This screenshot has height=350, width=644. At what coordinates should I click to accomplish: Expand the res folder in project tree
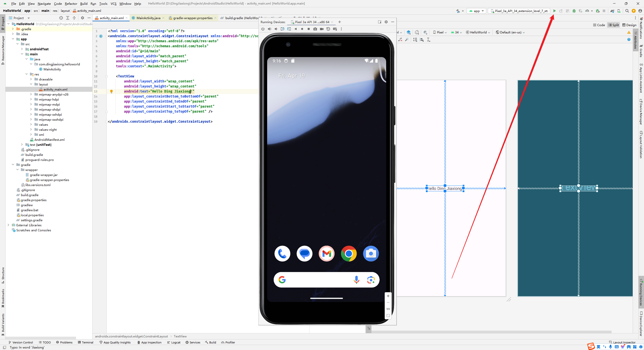tap(27, 74)
